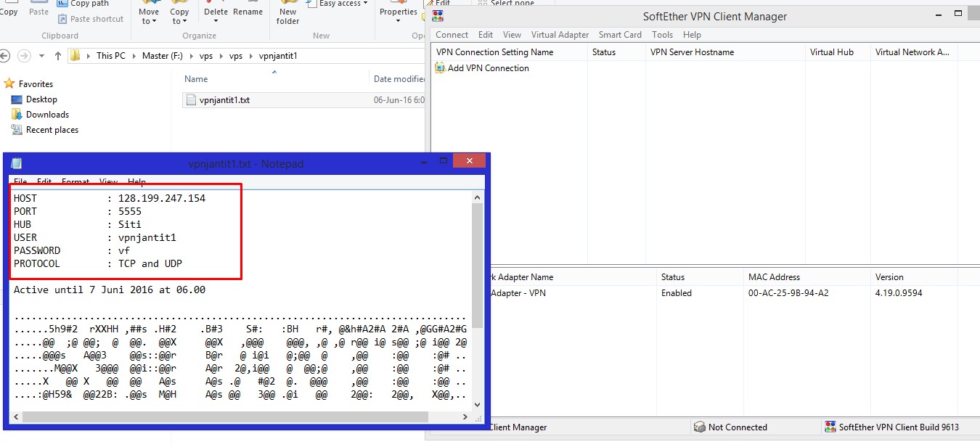Open SoftEther Connect menu
The height and width of the screenshot is (447, 980).
pos(452,35)
